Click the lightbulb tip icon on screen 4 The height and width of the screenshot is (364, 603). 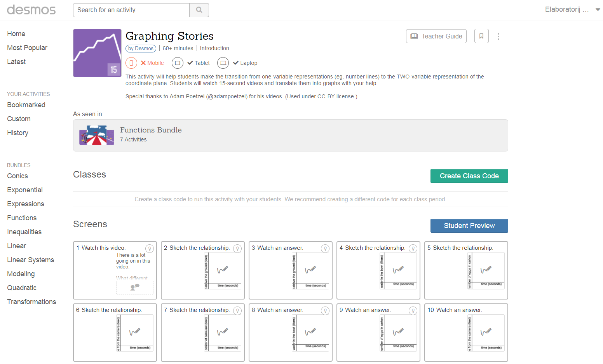[413, 249]
